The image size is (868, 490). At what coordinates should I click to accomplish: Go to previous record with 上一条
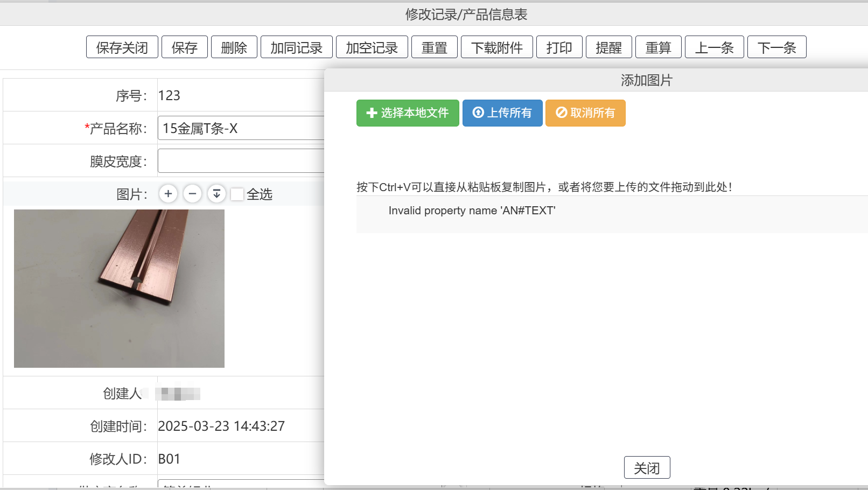715,47
